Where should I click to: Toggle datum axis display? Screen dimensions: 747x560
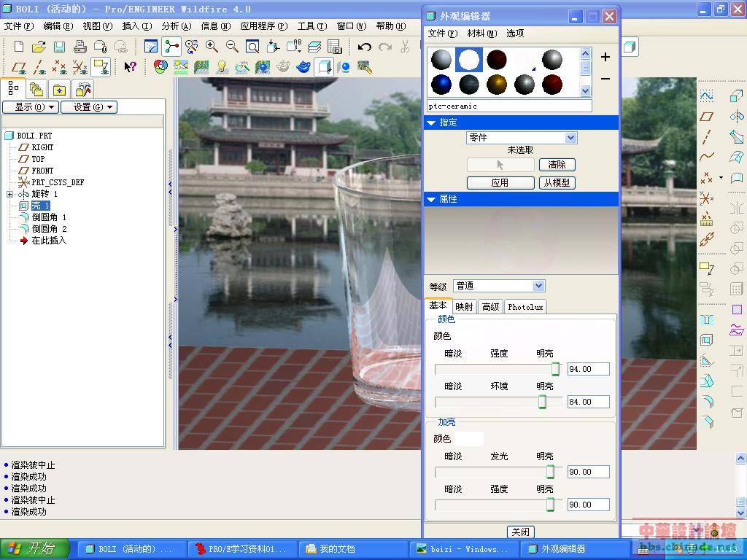pos(40,67)
